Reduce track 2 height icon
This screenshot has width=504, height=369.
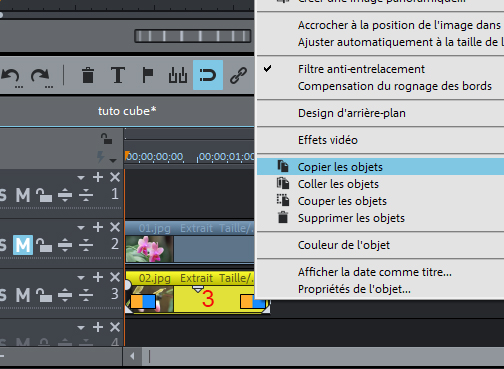tap(86, 245)
